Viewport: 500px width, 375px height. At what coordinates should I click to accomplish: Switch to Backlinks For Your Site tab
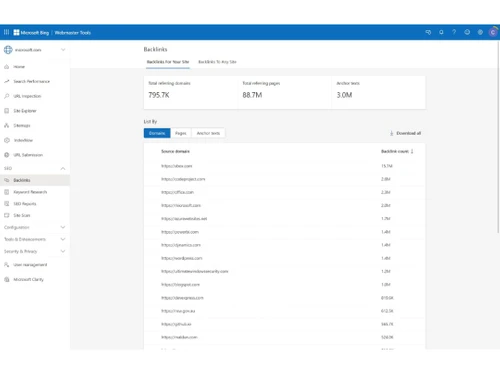coord(168,62)
